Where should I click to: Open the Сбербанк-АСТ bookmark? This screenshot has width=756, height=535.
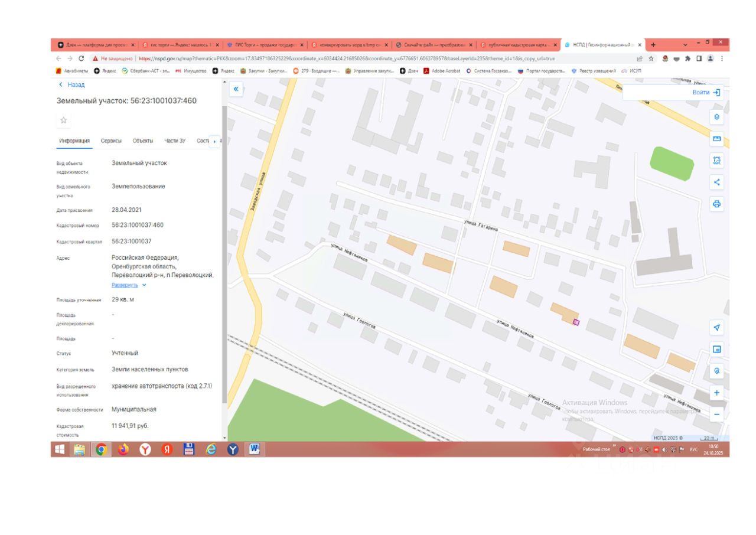(145, 71)
